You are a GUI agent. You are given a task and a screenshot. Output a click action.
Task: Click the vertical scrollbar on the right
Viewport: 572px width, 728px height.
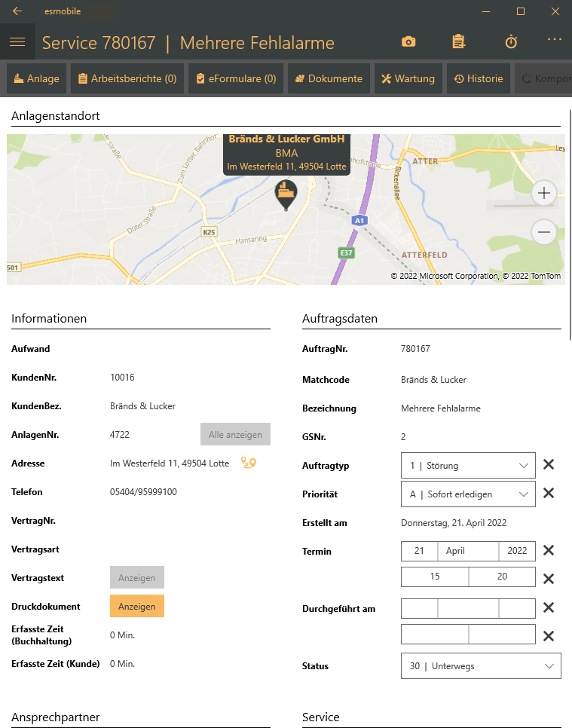point(570,225)
